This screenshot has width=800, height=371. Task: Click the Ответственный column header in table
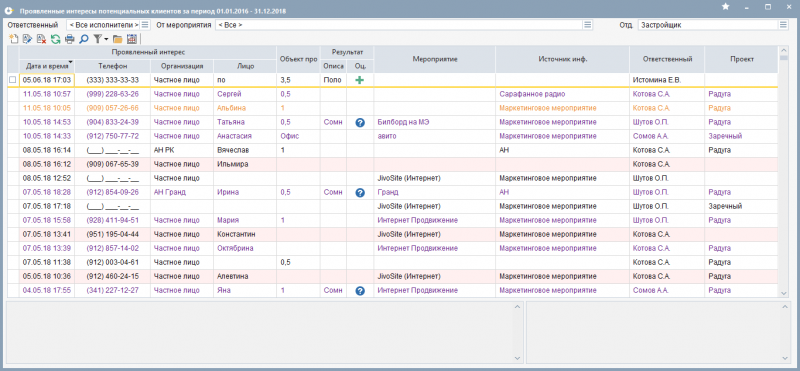point(667,59)
